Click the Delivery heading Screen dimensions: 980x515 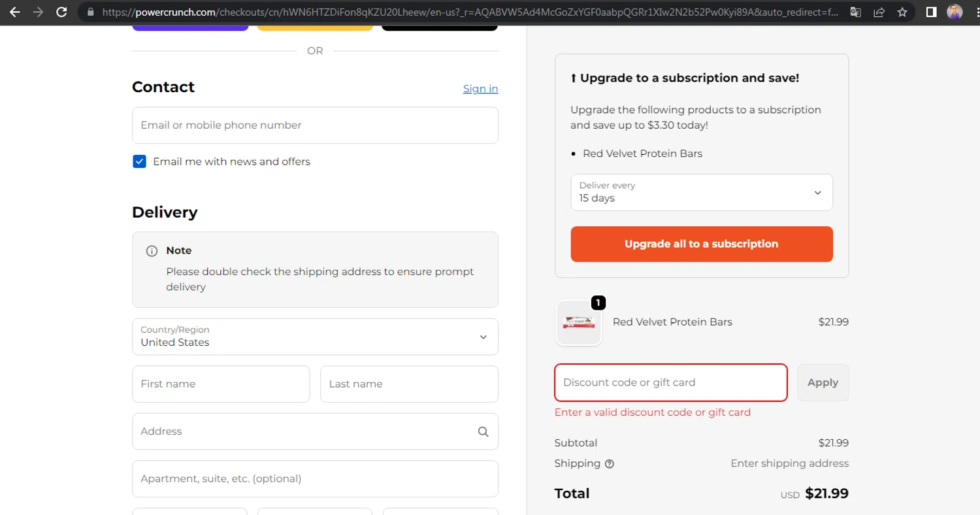pyautogui.click(x=165, y=212)
